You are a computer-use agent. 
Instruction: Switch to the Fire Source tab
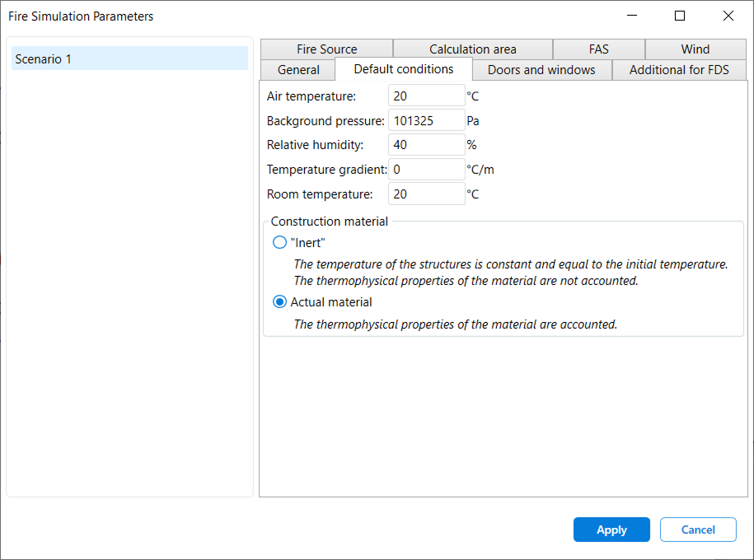tap(325, 49)
